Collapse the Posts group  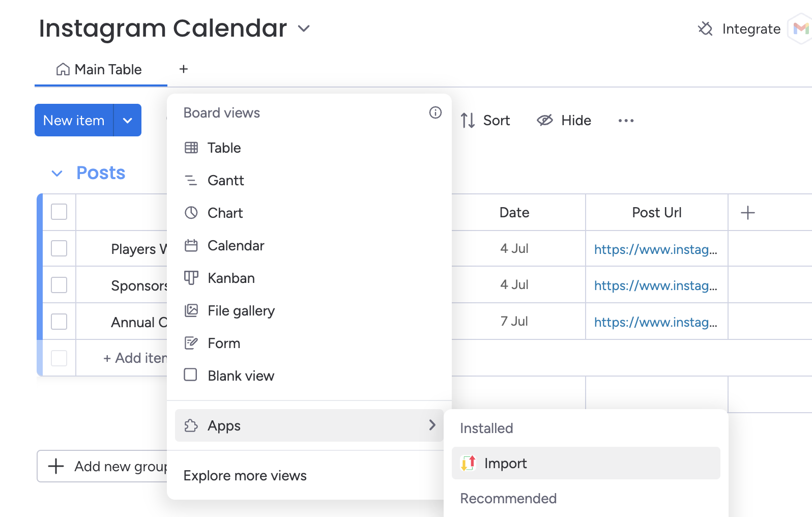[57, 174]
